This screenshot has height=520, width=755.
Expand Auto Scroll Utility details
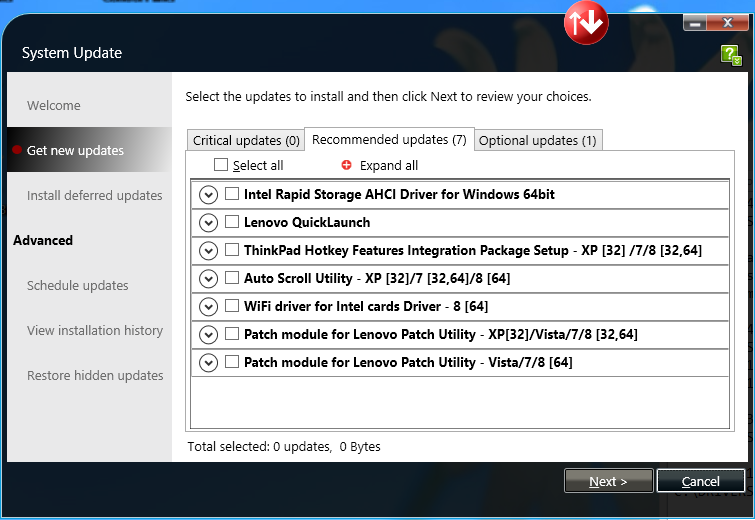(208, 279)
